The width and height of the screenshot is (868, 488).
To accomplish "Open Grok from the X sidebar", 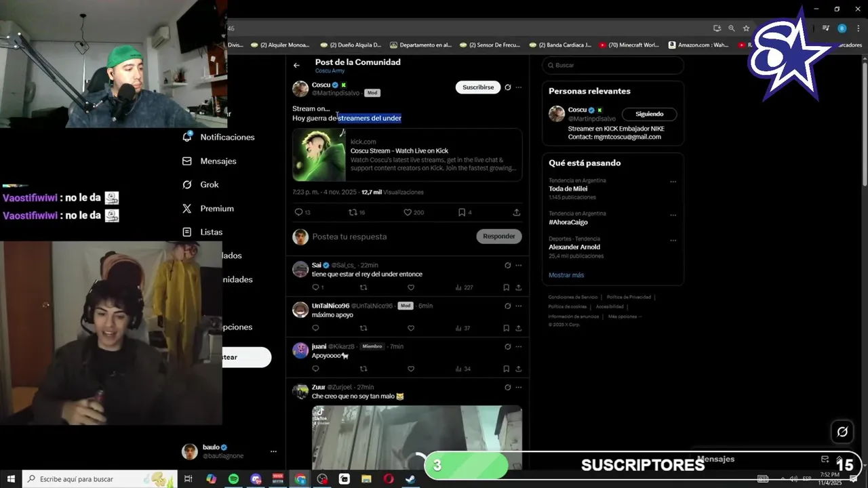I will [200, 184].
